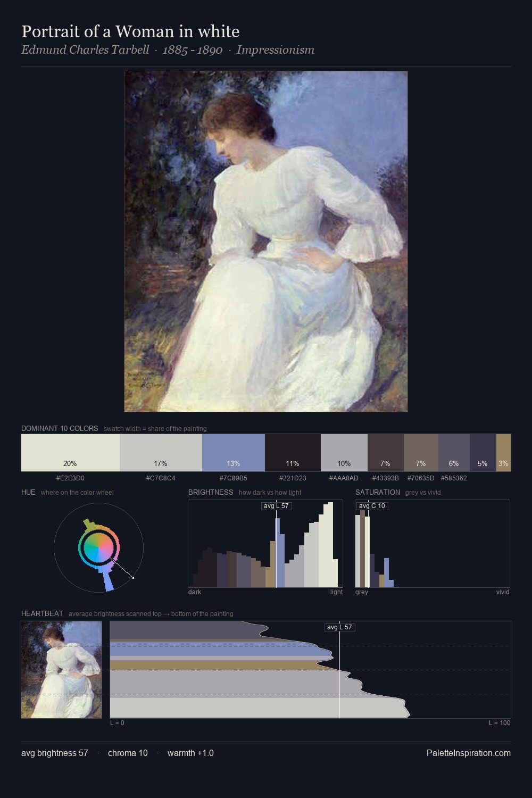Viewport: 532px width, 798px height.
Task: Click the 'vivid' axis label under Saturation
Action: (503, 592)
